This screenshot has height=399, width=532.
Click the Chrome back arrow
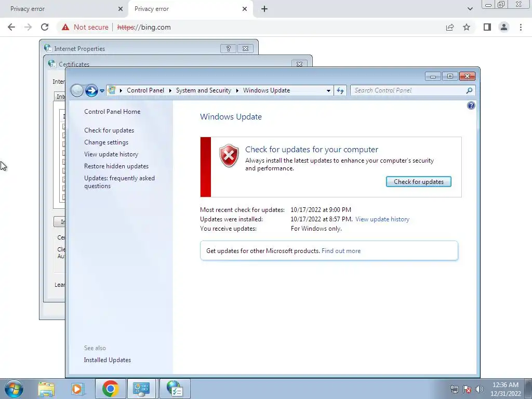11,27
